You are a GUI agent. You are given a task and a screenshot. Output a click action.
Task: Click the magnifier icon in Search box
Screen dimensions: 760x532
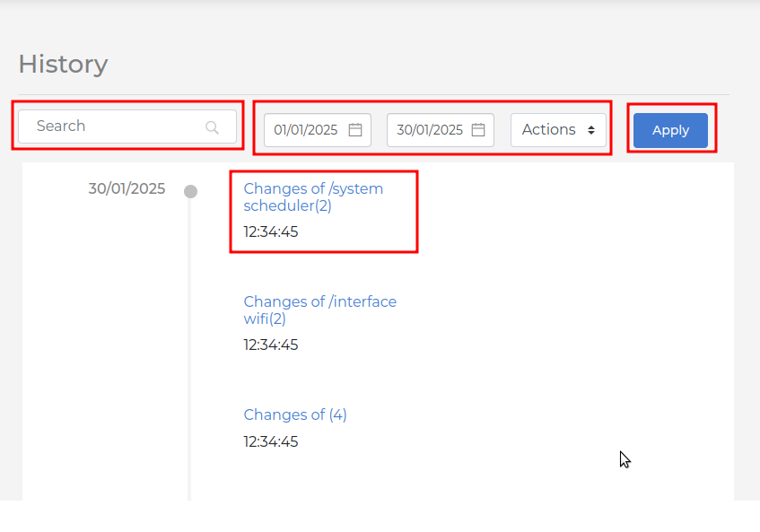click(212, 127)
